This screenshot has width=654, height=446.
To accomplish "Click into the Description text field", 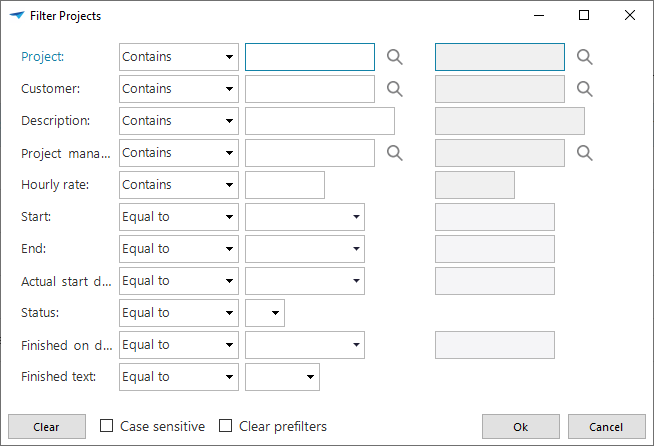I will tap(319, 121).
